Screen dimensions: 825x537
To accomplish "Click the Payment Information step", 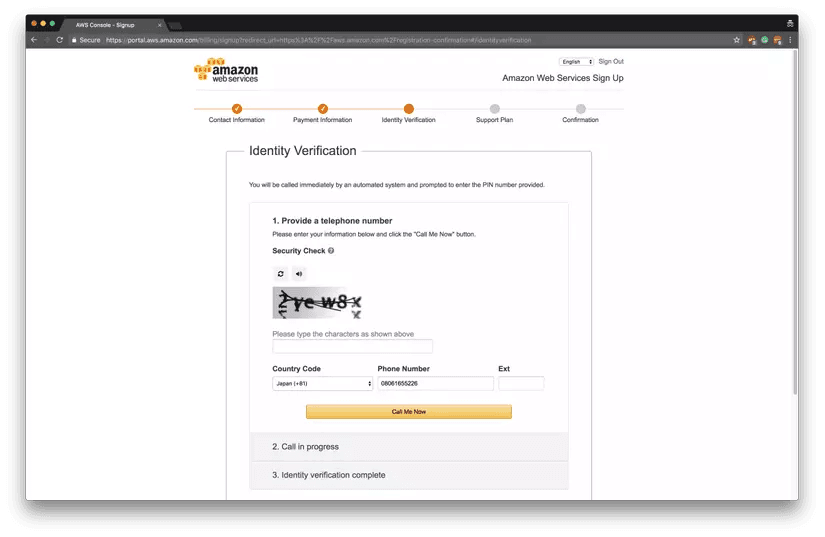I will click(x=323, y=113).
